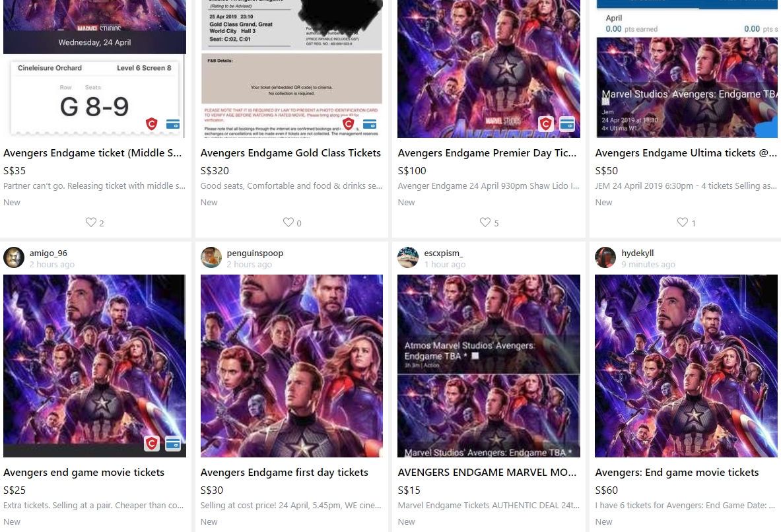Click card payment icon on Gold Class image

[370, 124]
